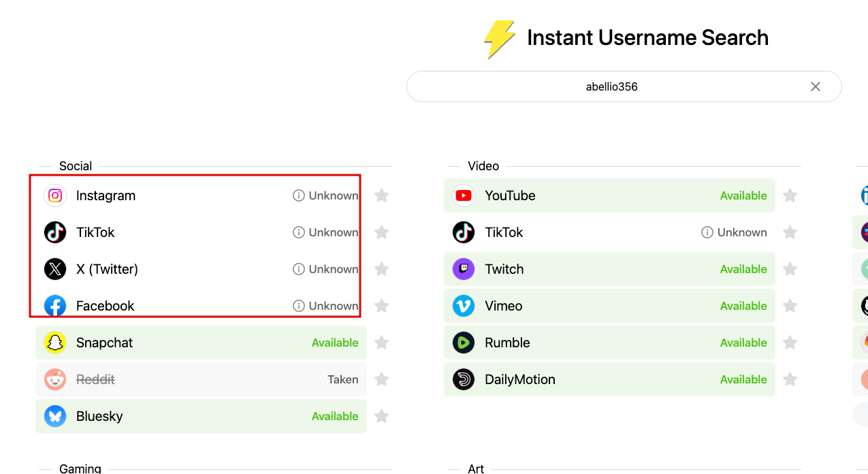This screenshot has height=474, width=868.
Task: Star the YouTube result
Action: coord(790,195)
